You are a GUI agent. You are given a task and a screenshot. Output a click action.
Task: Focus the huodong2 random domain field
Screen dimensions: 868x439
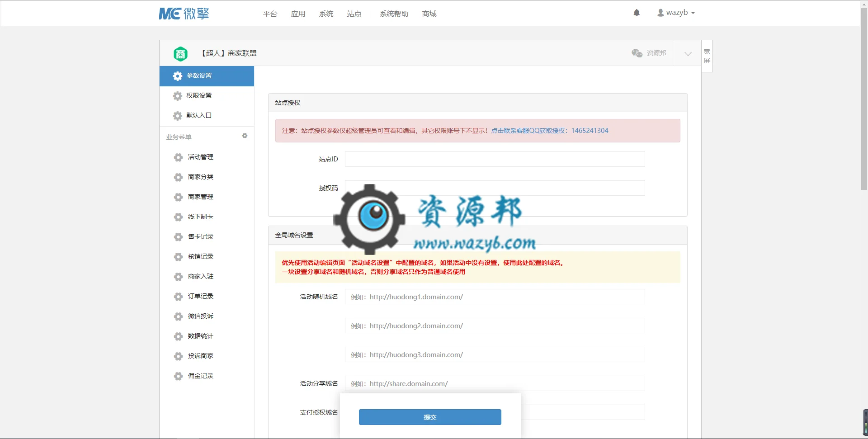pyautogui.click(x=495, y=326)
